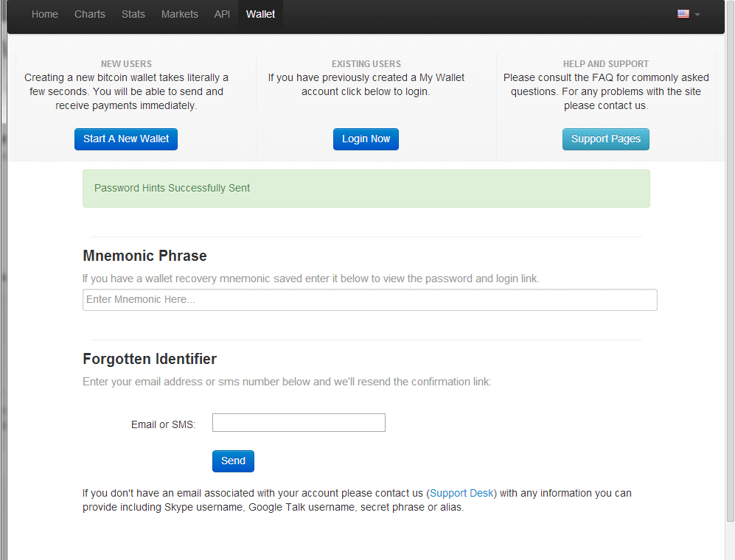
Task: Click the Send button
Action: (233, 461)
